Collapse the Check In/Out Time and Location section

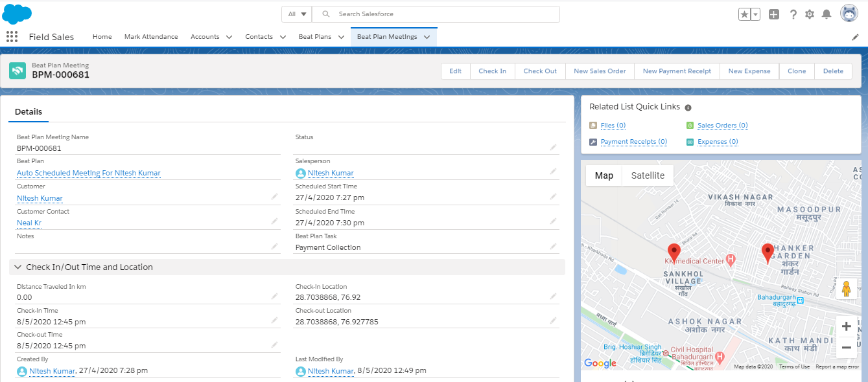(x=18, y=267)
